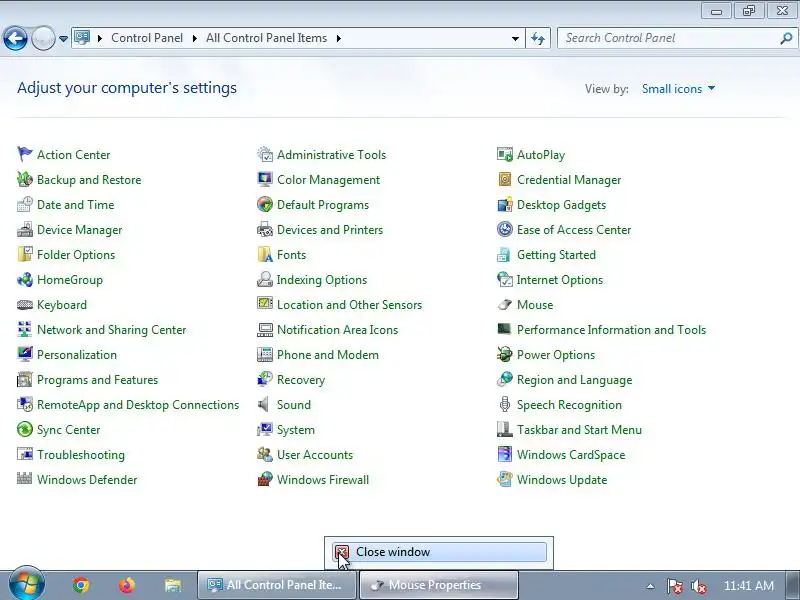The width and height of the screenshot is (800, 600).
Task: Click the Device Manager icon
Action: click(24, 229)
